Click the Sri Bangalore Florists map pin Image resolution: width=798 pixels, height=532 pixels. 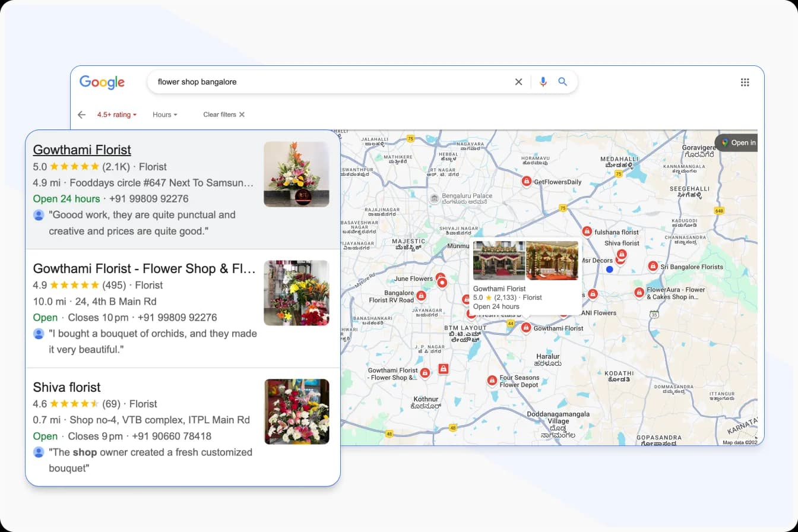click(653, 266)
